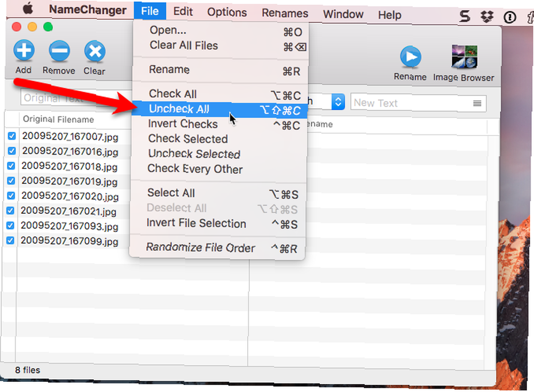Screen dimensions: 534x392
Task: Open the NameChanger application menu
Action: coord(88,10)
